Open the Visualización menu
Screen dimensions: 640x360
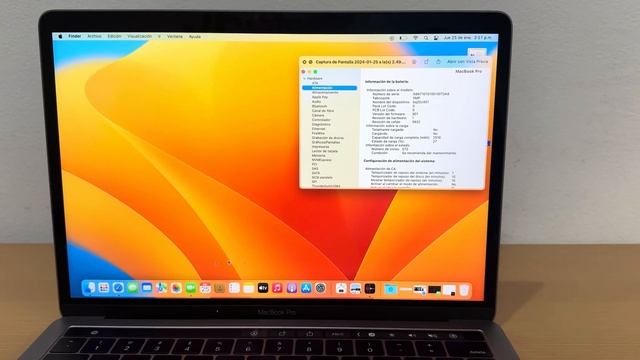pos(140,36)
